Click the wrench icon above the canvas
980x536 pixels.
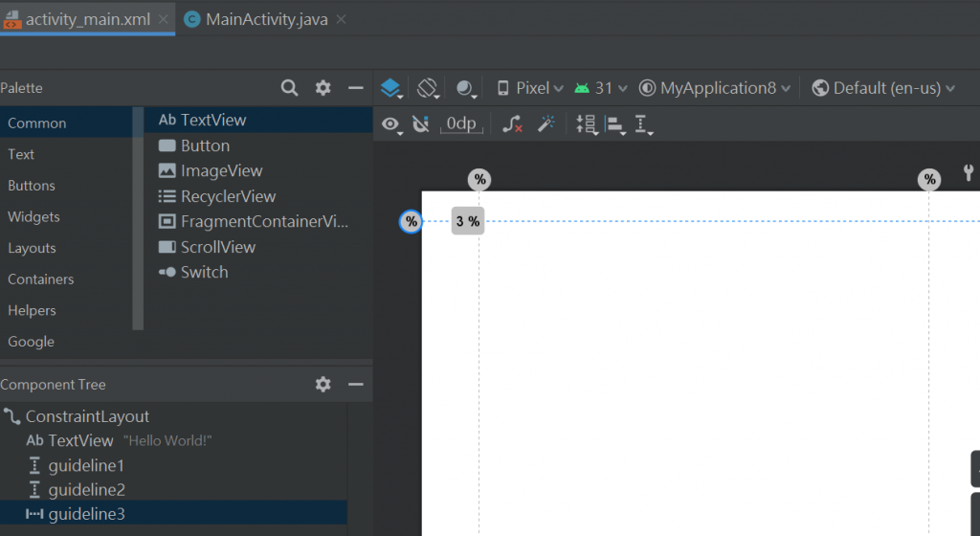(969, 172)
